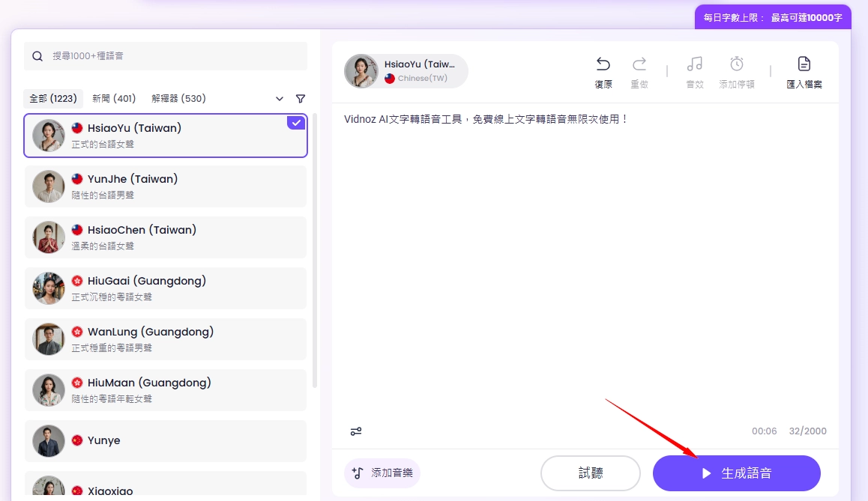Click the filter funnel icon
The width and height of the screenshot is (868, 501).
click(x=301, y=99)
